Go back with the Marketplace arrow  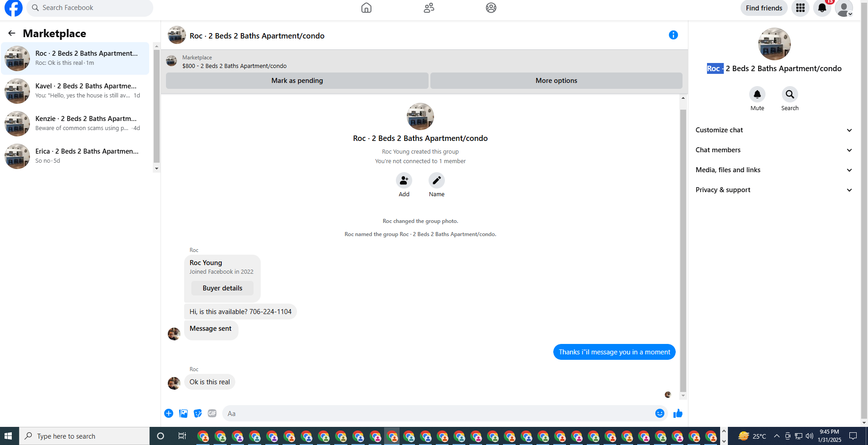click(12, 33)
